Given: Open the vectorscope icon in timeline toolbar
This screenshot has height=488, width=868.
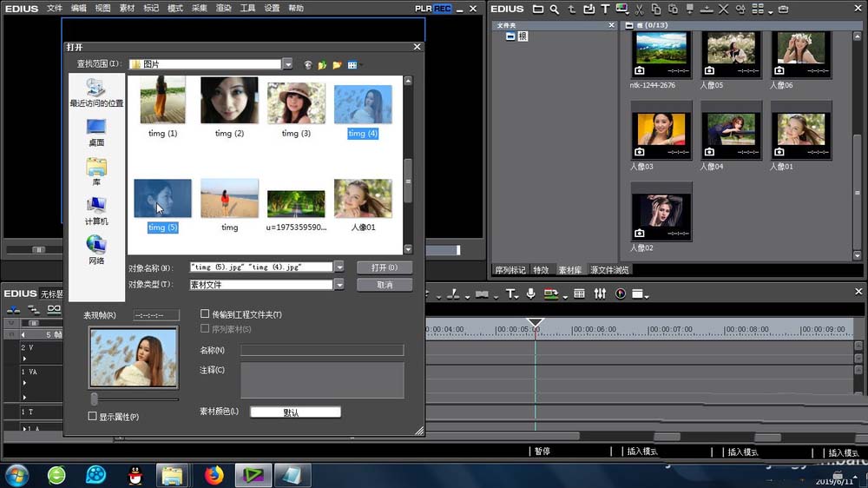Looking at the screenshot, I should point(621,294).
